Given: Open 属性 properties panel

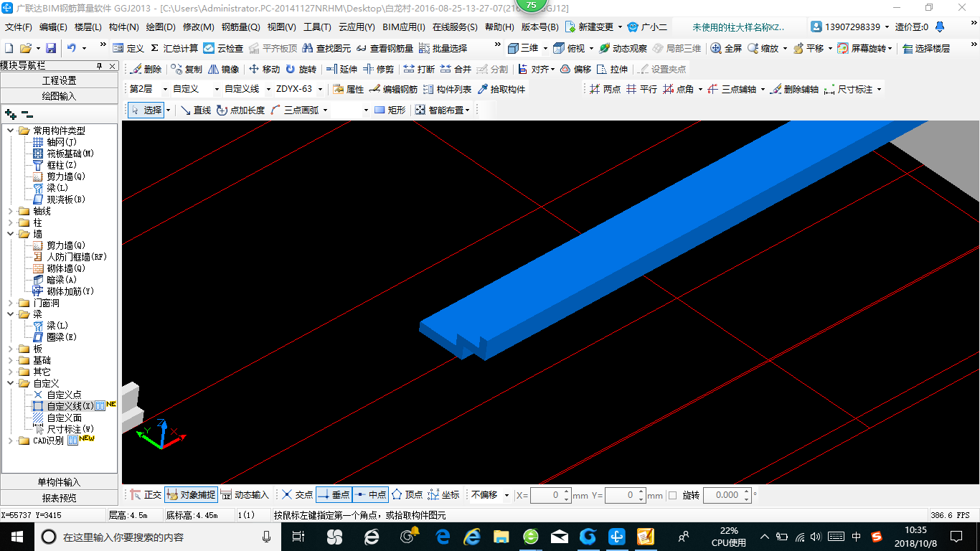Looking at the screenshot, I should click(349, 89).
